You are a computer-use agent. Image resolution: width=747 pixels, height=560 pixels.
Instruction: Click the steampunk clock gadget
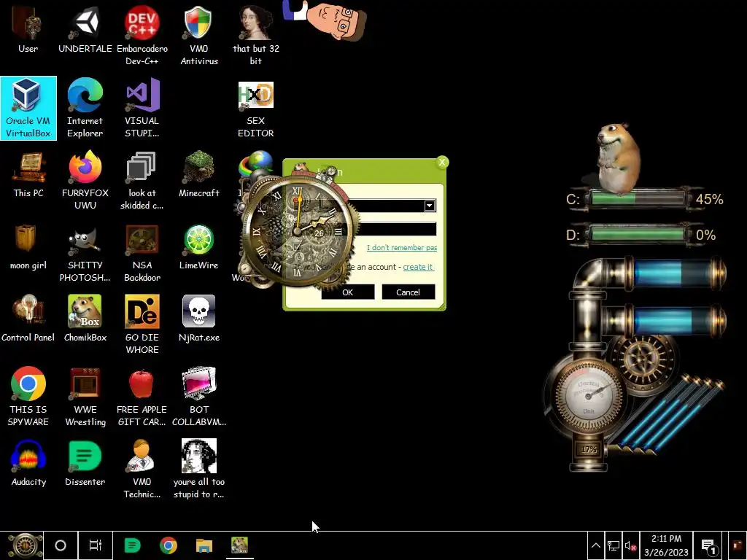click(x=298, y=233)
